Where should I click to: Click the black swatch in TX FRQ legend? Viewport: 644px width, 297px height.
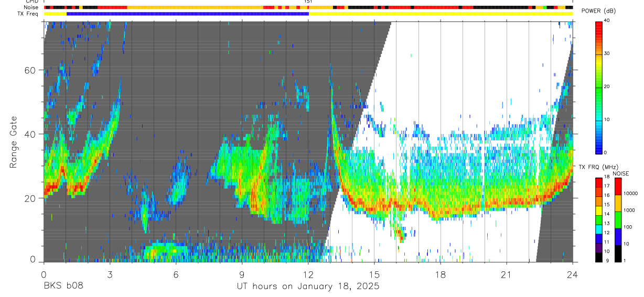[599, 257]
